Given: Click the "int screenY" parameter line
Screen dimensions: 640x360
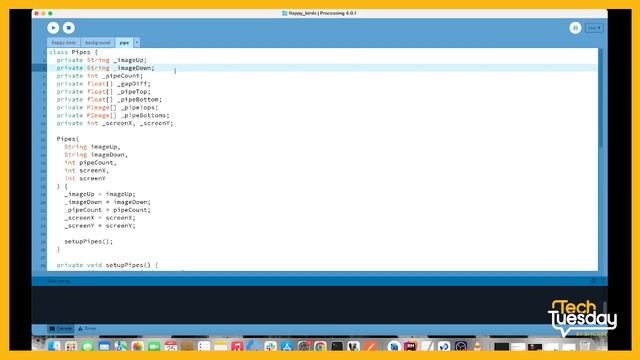Looking at the screenshot, I should click(85, 178).
